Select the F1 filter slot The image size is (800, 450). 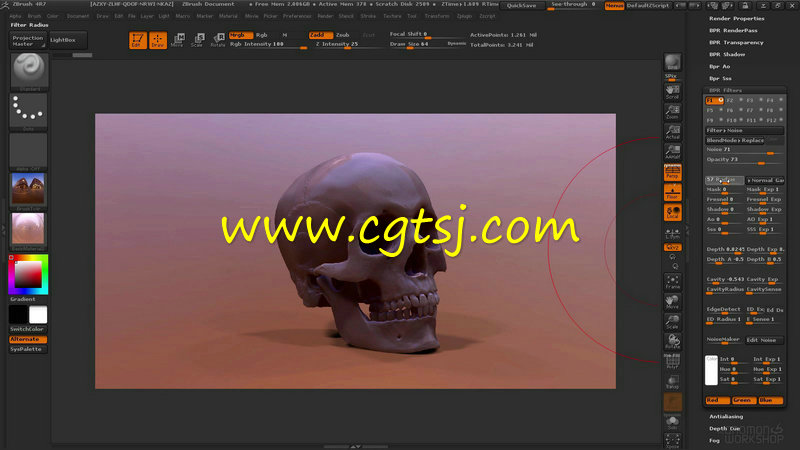point(714,101)
